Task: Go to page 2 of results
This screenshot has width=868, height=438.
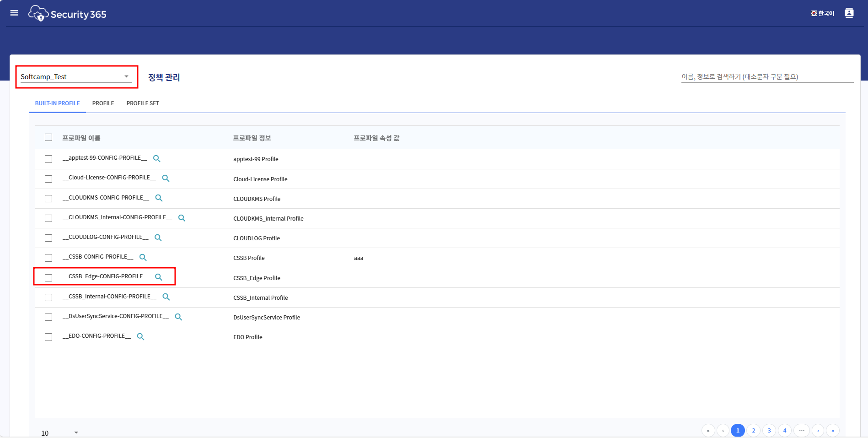Action: pos(753,430)
